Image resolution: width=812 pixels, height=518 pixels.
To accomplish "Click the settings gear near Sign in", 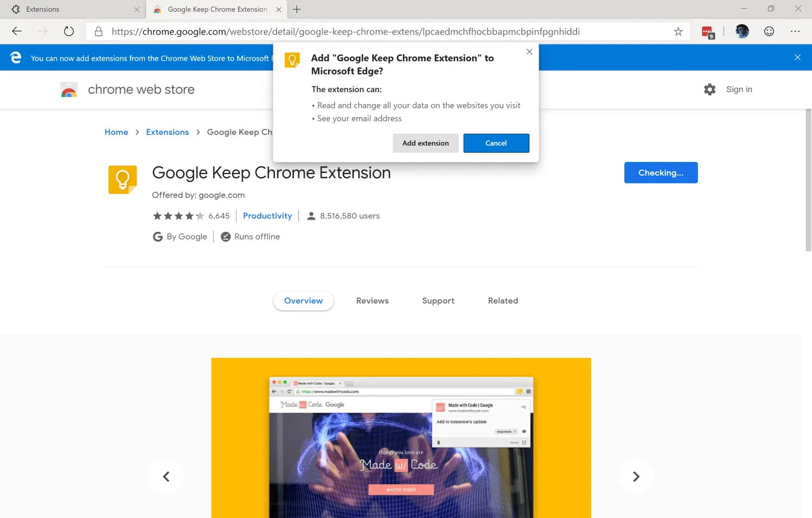I will (709, 89).
